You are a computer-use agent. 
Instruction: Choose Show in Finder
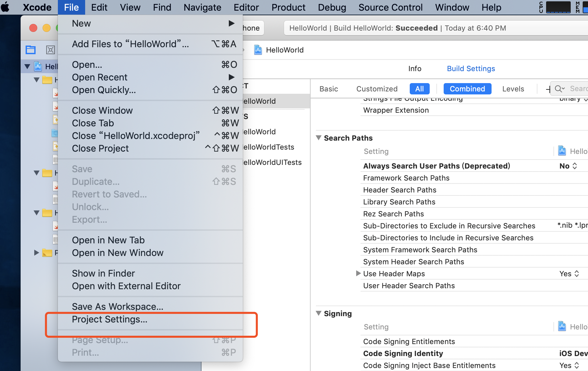(x=150, y=273)
